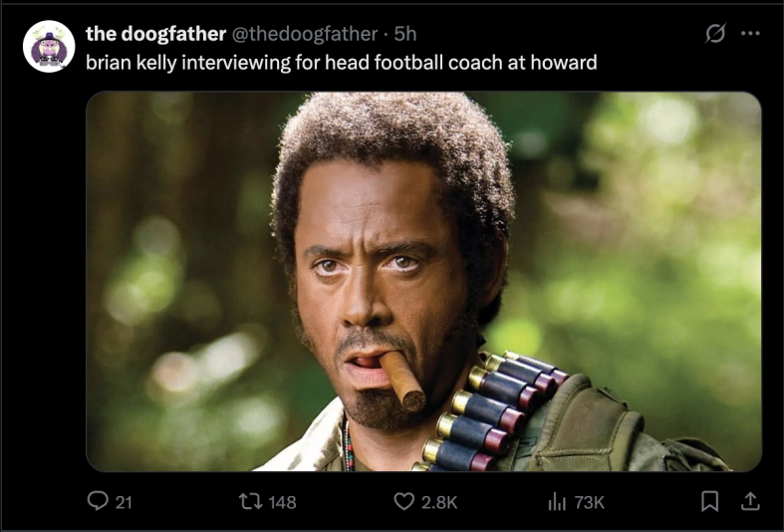Open the doogfather profile avatar
Viewport: 784px width, 532px height.
pyautogui.click(x=48, y=46)
